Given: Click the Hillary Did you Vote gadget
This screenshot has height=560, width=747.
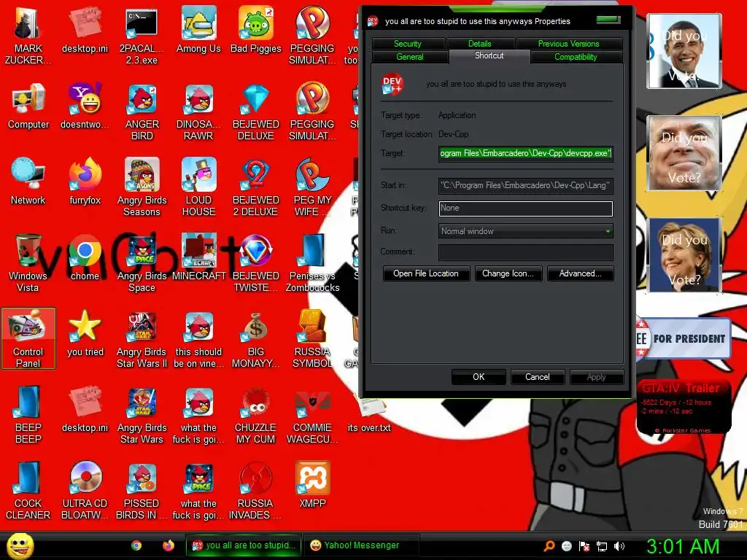Looking at the screenshot, I should [x=684, y=255].
